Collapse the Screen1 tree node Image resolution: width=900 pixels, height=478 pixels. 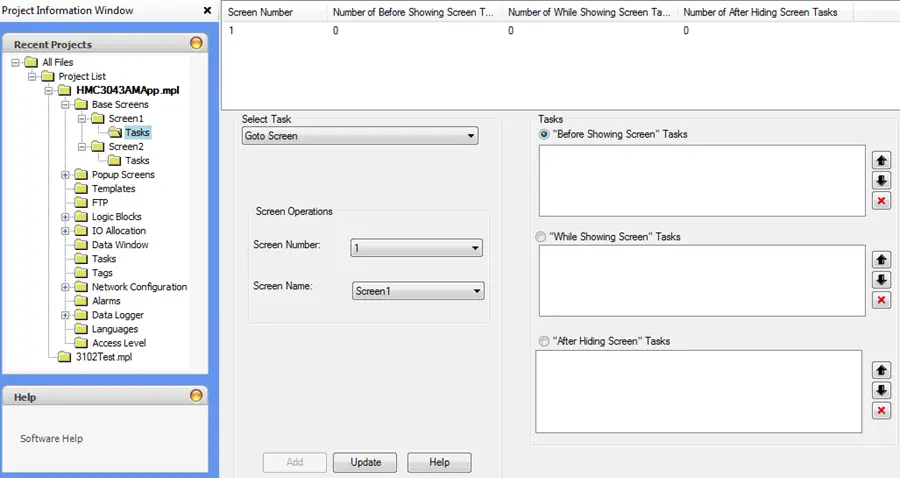82,118
